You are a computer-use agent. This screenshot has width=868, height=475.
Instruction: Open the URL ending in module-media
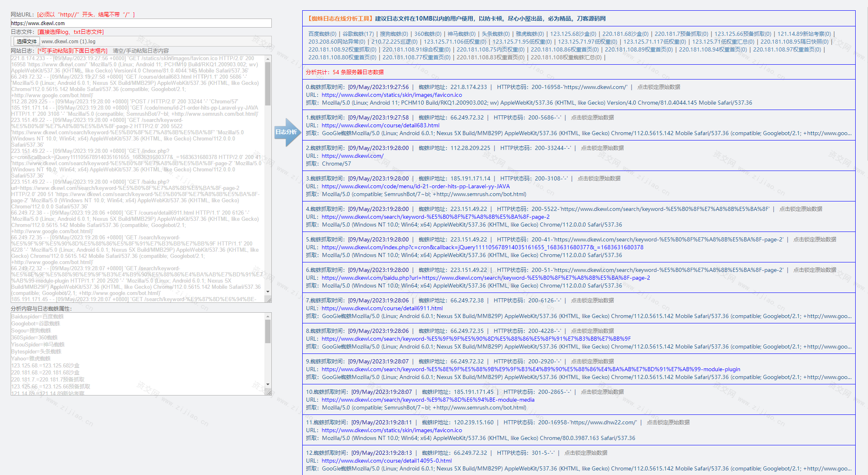coord(428,400)
